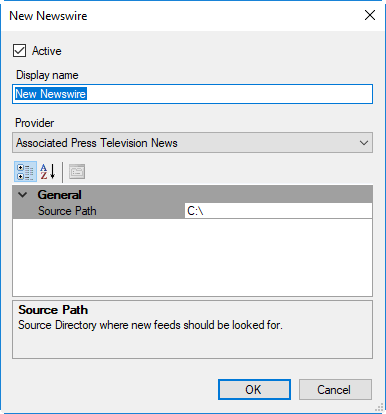Select the Source Path property name
Image resolution: width=386 pixels, height=414 pixels.
(67, 211)
